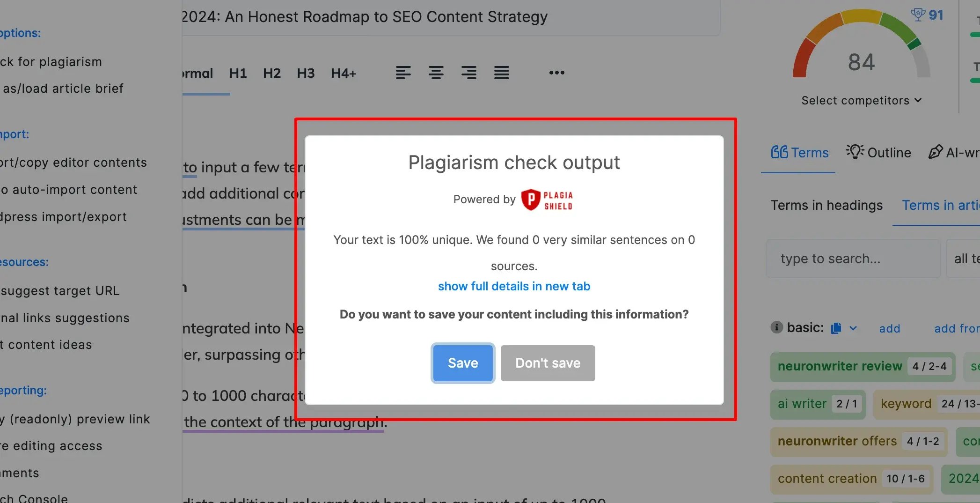Open show full details in new tab
This screenshot has width=980, height=503.
click(514, 286)
